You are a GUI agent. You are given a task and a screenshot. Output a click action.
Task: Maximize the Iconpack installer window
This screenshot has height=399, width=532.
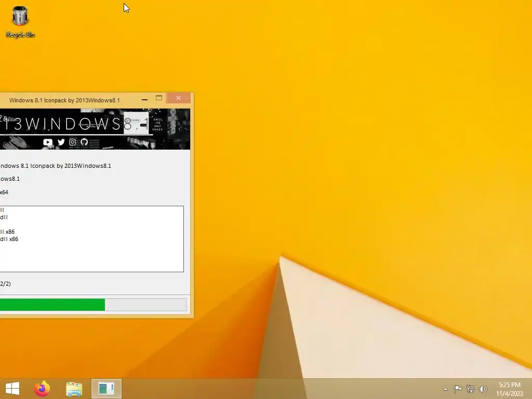point(159,98)
